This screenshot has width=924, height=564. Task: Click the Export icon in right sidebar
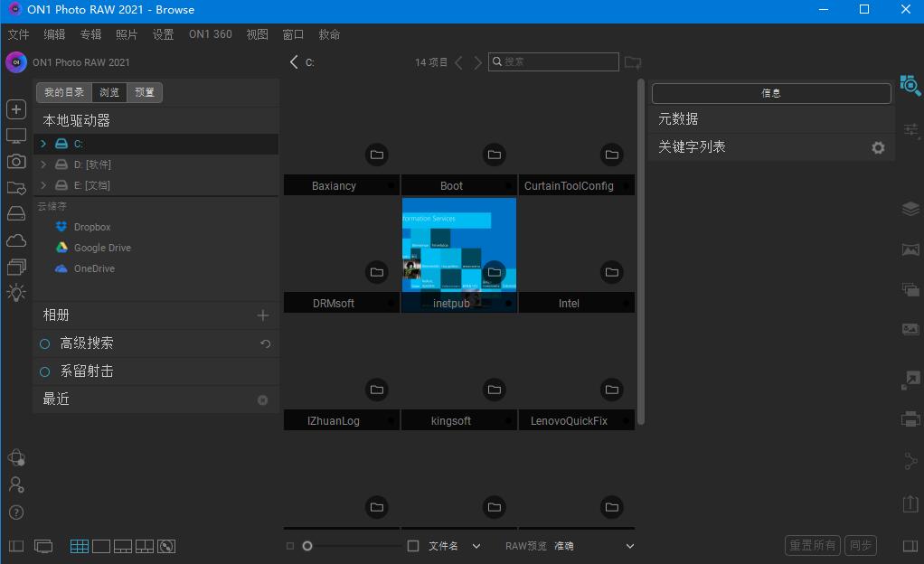[x=910, y=503]
